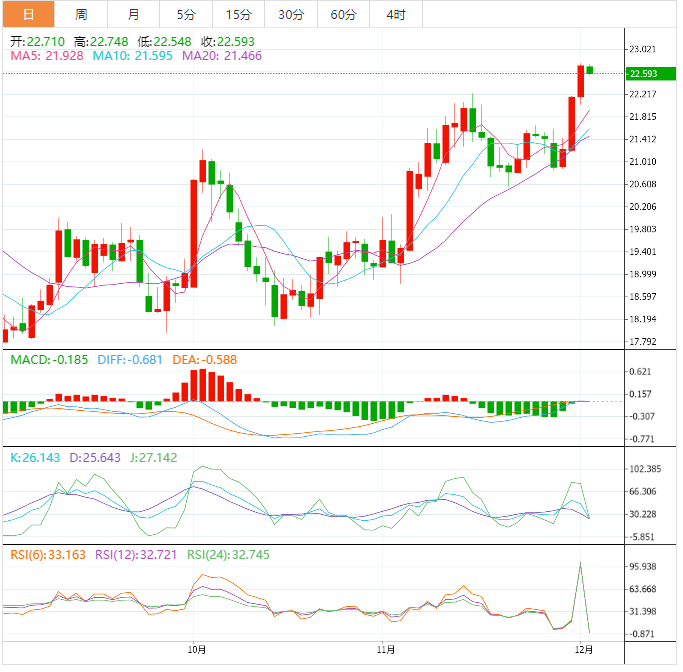Click the 10月 date axis marker
This screenshot has height=672, width=683.
[197, 650]
